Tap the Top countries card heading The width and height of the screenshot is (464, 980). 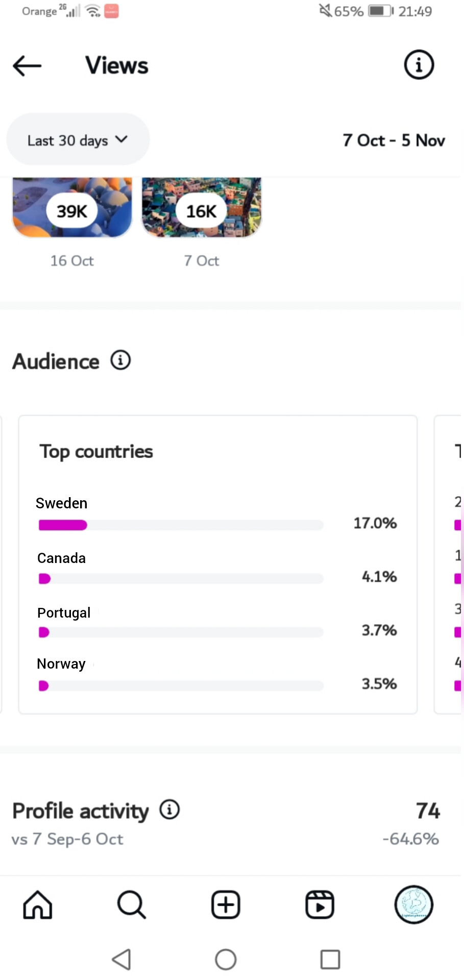(x=96, y=452)
